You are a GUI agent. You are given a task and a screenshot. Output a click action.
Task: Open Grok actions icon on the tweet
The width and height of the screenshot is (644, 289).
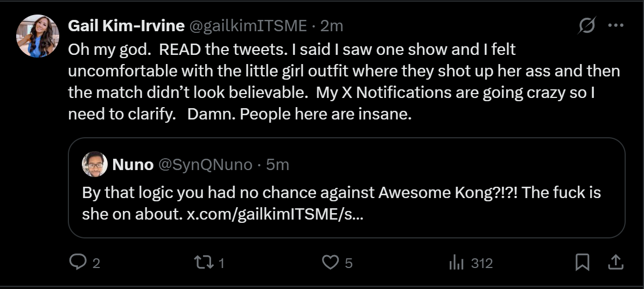[587, 25]
